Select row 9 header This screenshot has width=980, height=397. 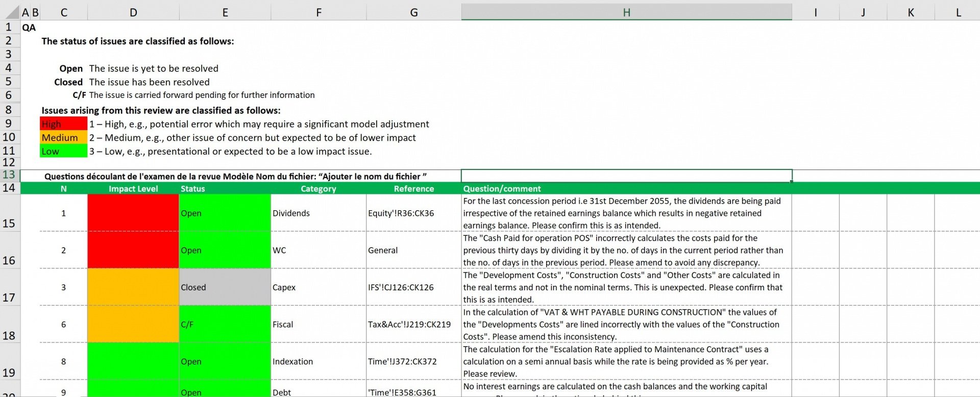(10, 123)
